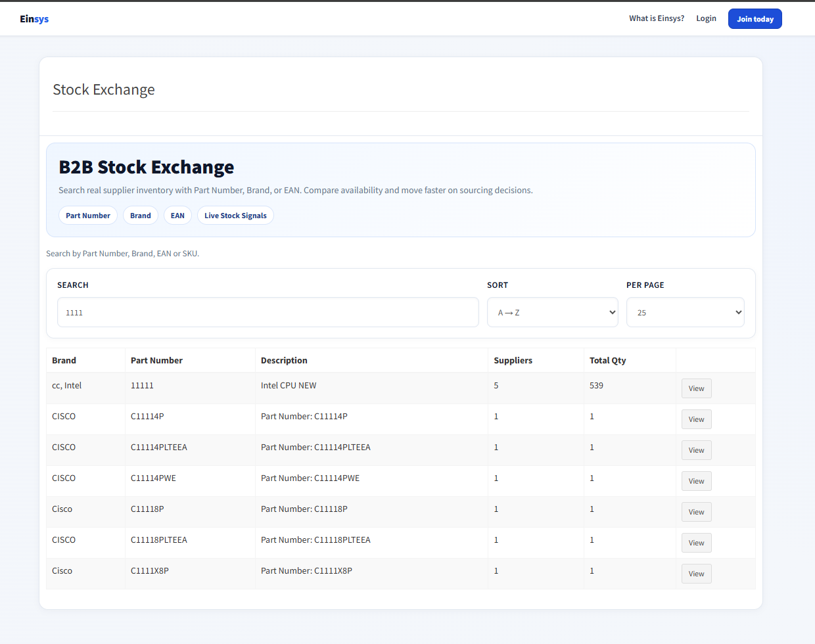View details for part C11118PLTEEA
Image resolution: width=815 pixels, height=644 pixels.
pos(696,543)
